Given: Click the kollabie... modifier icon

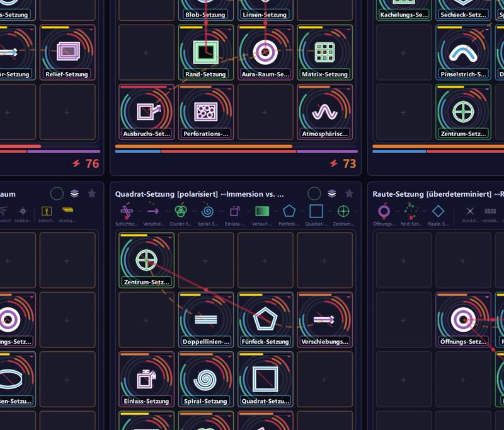Looking at the screenshot, I should tap(23, 211).
